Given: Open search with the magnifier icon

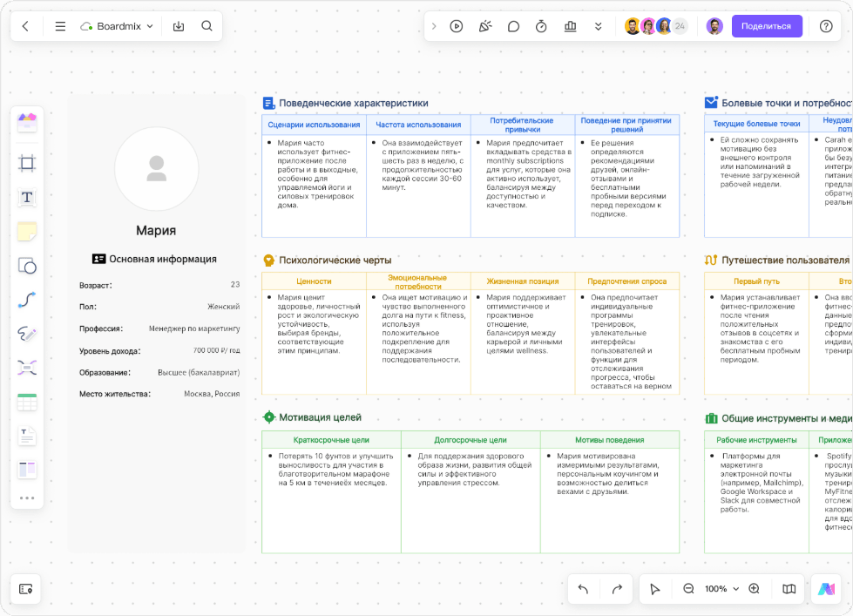Looking at the screenshot, I should [207, 26].
